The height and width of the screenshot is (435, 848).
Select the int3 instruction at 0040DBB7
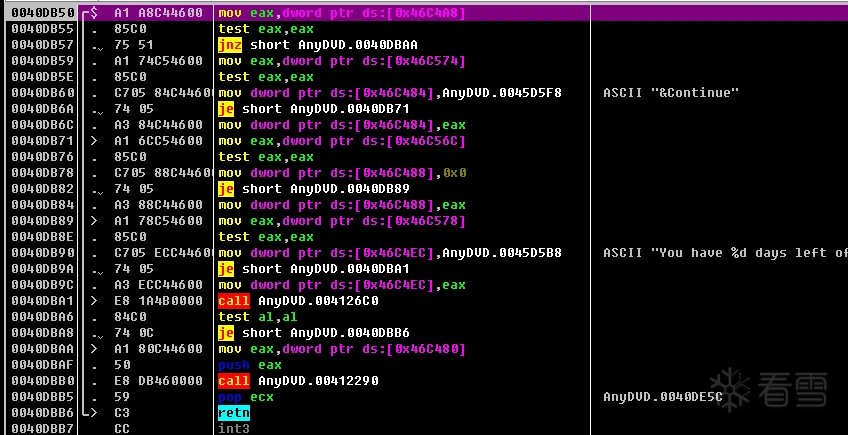pyautogui.click(x=234, y=429)
